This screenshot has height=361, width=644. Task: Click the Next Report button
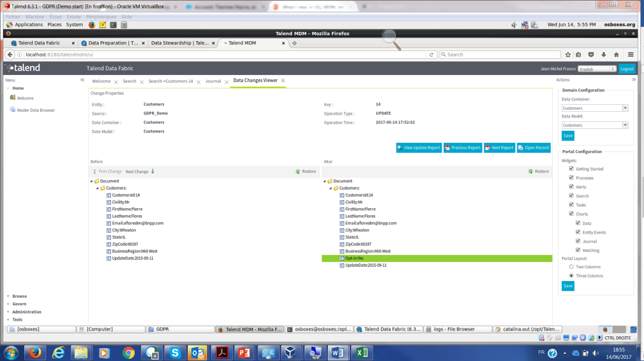pos(499,148)
